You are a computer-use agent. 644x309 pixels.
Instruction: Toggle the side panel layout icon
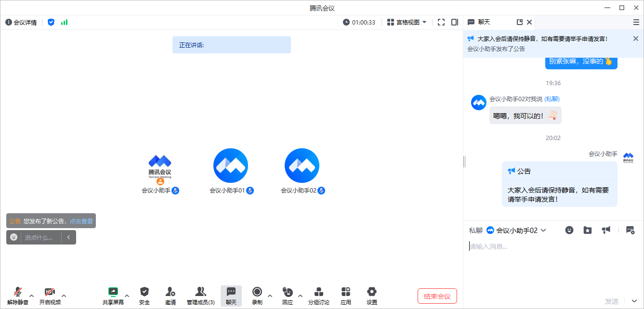coord(455,22)
